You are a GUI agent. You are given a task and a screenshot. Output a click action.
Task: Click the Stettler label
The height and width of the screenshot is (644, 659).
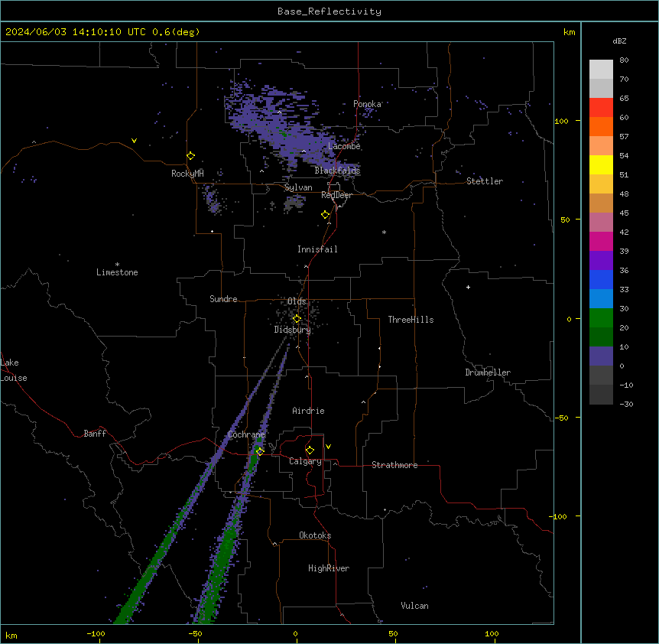pos(485,181)
